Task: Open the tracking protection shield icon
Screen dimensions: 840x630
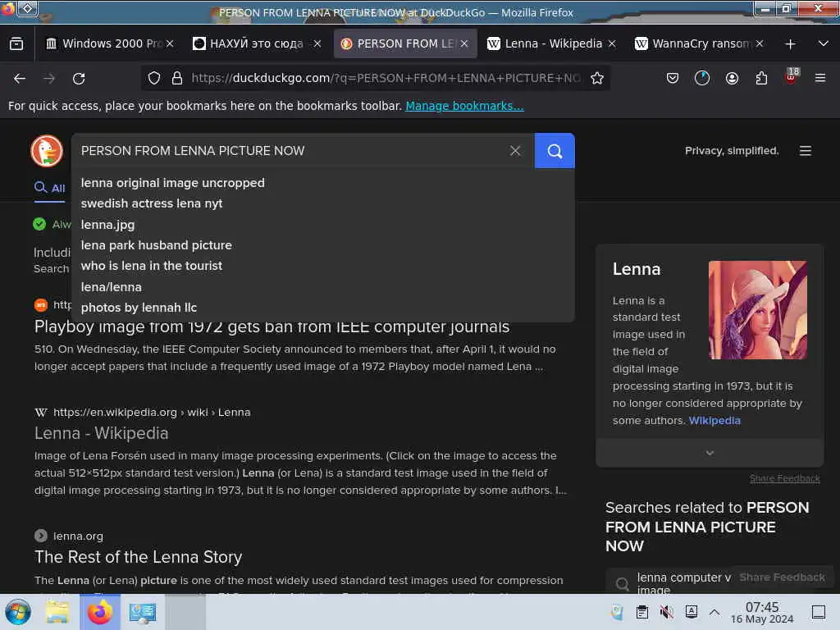Action: click(x=154, y=78)
